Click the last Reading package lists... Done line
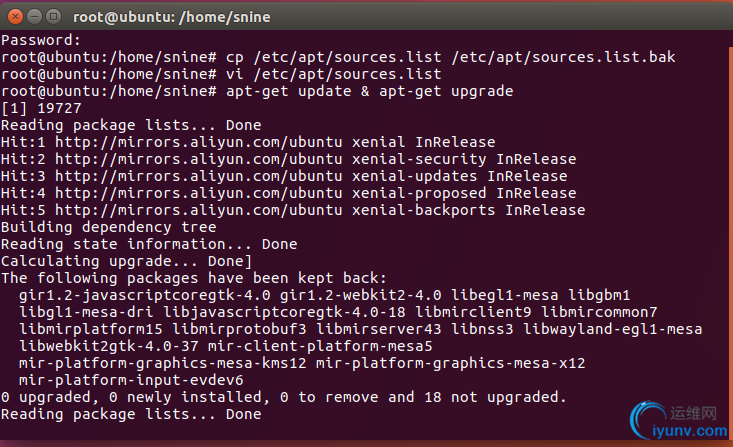733x447 pixels. (131, 414)
